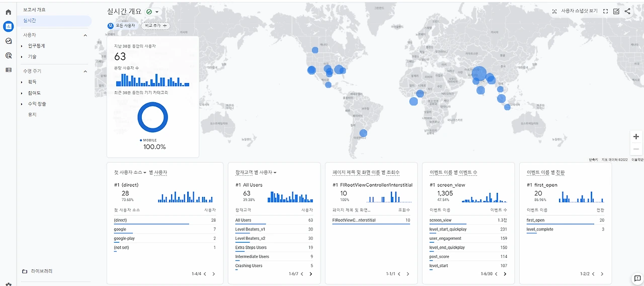
Task: Click 사용자 스냅샷 보기 button
Action: [x=574, y=11]
